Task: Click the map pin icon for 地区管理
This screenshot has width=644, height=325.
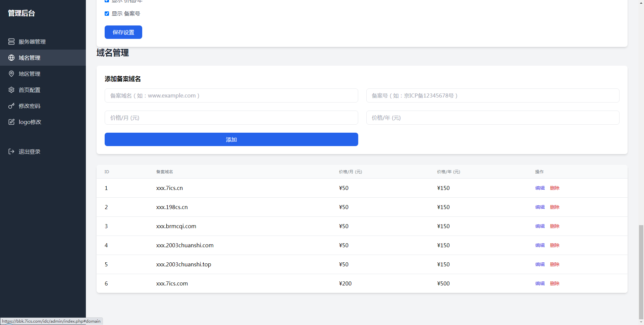Action: click(11, 74)
